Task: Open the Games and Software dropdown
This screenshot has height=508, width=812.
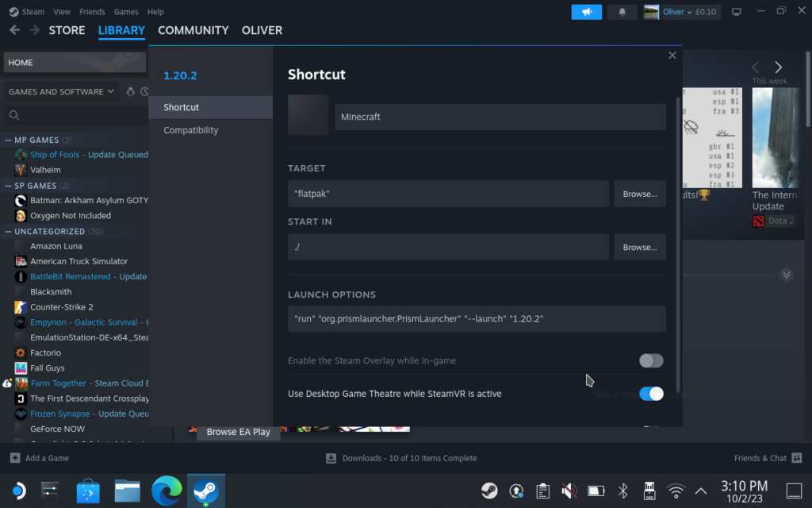Action: [61, 91]
